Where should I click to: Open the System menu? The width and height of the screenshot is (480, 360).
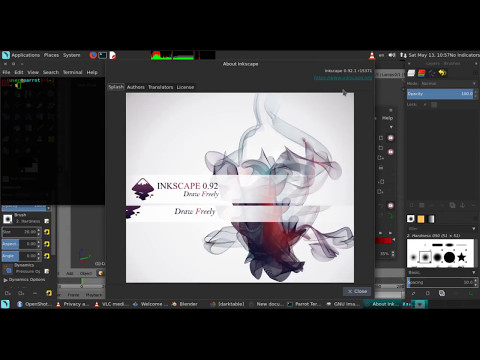72,55
